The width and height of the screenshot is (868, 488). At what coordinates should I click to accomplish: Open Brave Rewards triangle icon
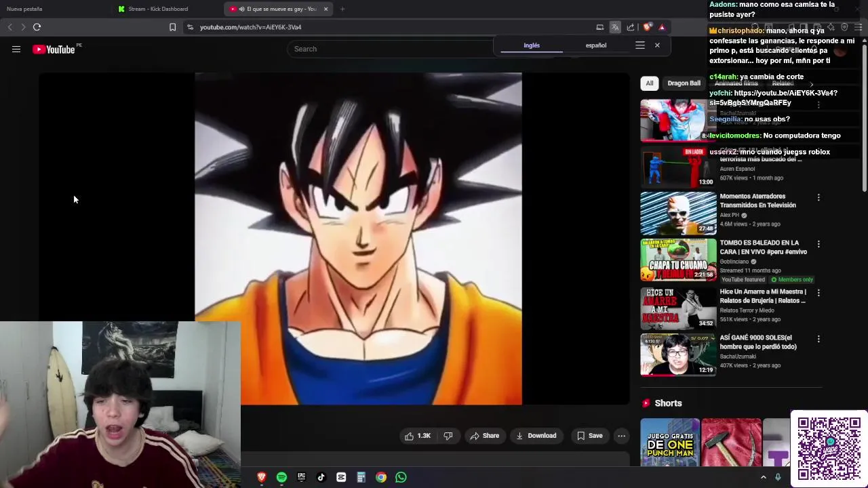click(662, 27)
